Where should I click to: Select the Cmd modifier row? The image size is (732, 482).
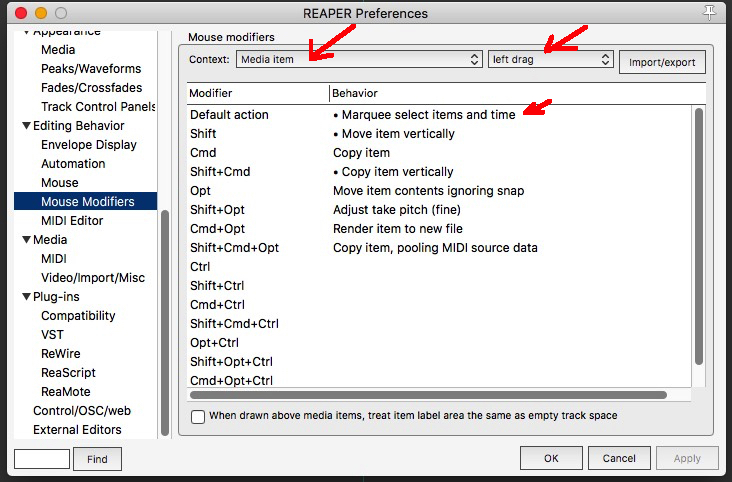439,153
